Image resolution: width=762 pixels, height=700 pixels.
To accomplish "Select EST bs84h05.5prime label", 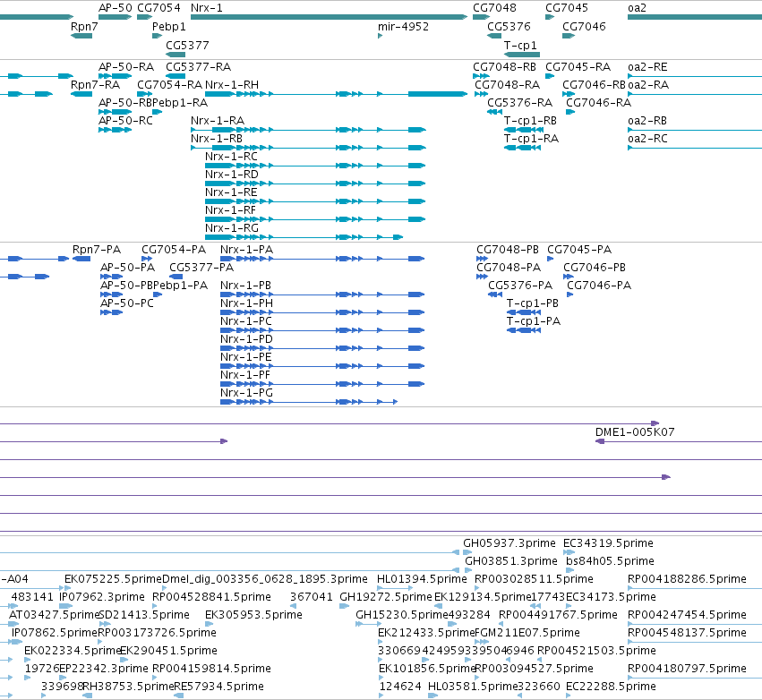I will point(611,561).
